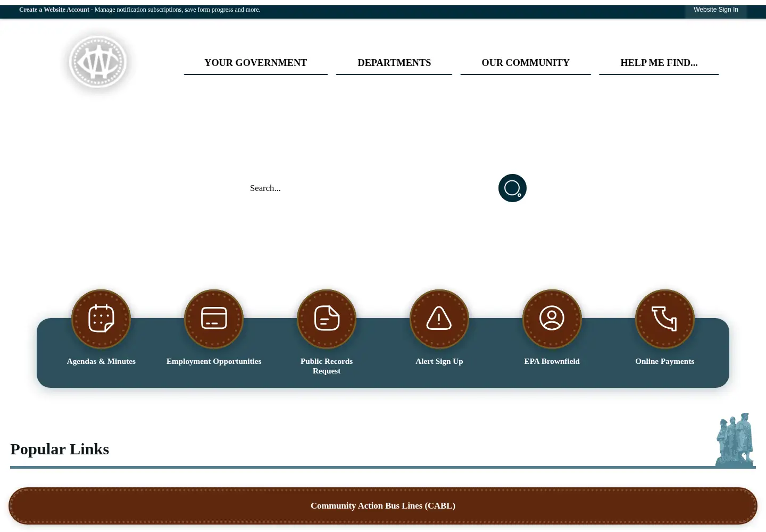
Task: Click the EPA Brownfield label
Action: [x=552, y=361]
